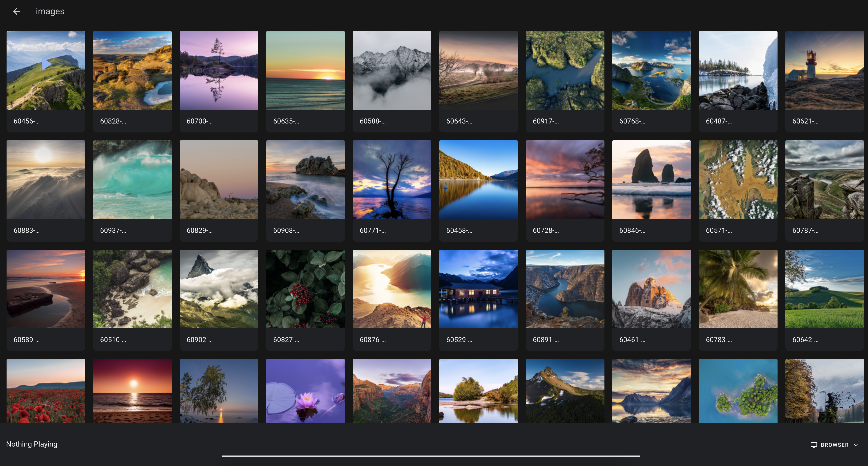
Task: Click play icon on thumbnail 60456
Action: tap(46, 64)
